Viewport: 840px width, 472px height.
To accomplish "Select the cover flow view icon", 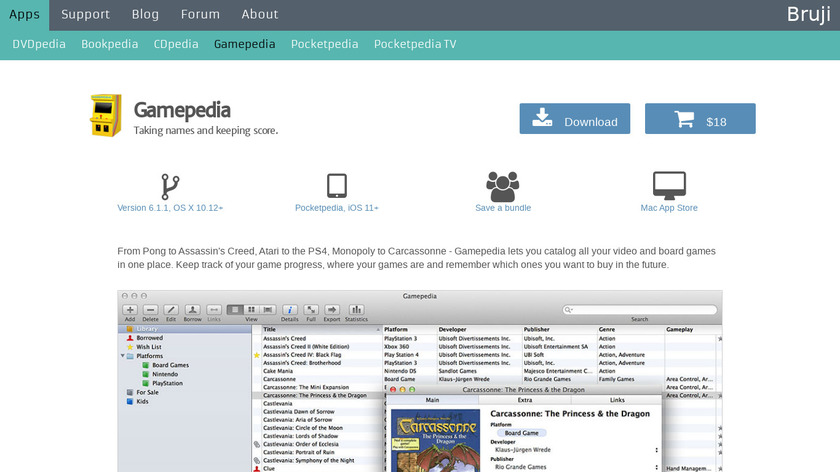I will tap(268, 310).
